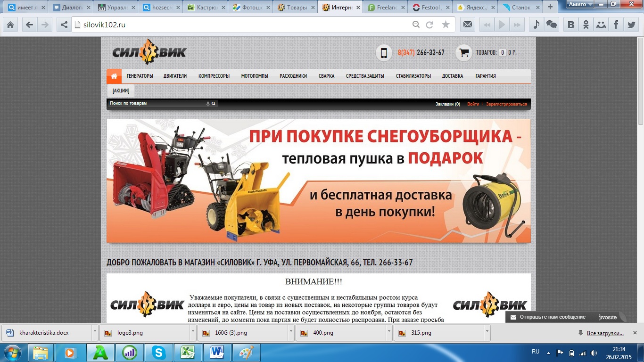Open the music note toolbar icon

coord(536,25)
